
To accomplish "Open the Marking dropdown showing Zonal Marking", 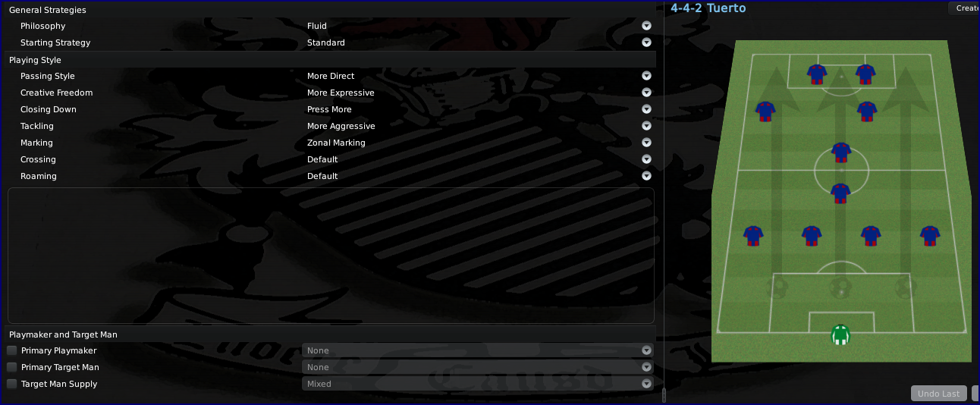I will coord(646,143).
